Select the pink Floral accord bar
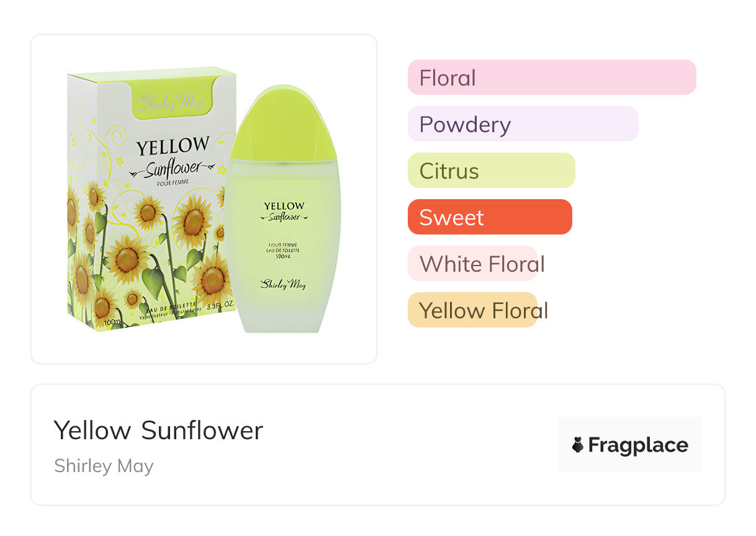 pyautogui.click(x=551, y=78)
